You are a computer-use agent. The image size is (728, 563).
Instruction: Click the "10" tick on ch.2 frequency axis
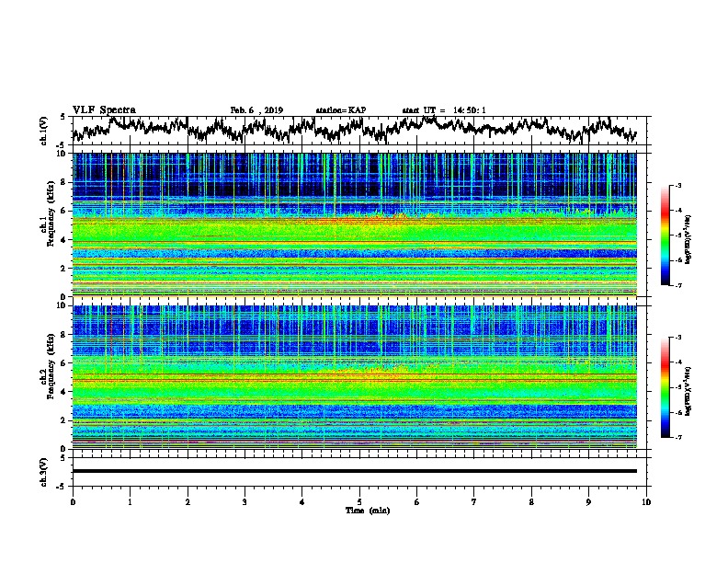(x=63, y=305)
